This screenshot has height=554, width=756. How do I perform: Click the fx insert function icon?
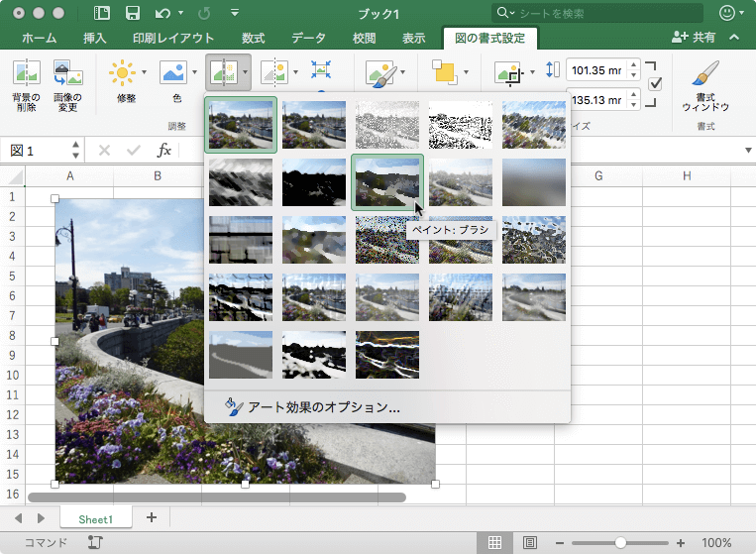click(x=163, y=151)
